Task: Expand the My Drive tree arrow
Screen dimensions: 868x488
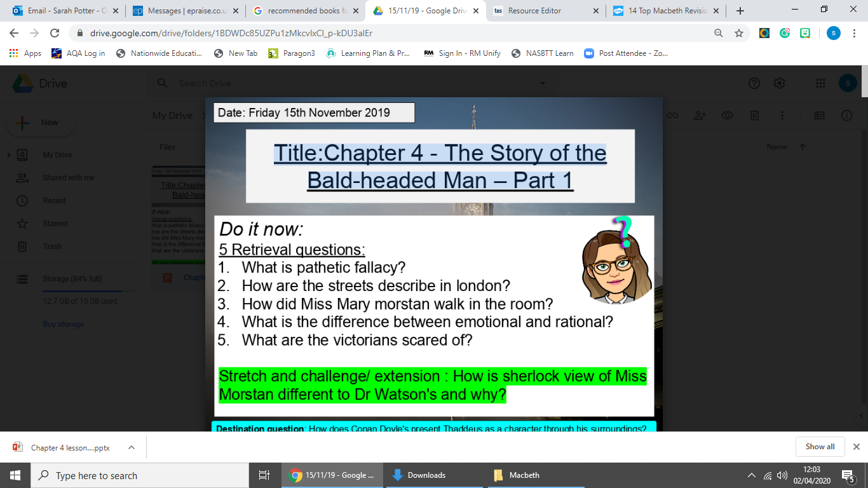Action: [9, 155]
